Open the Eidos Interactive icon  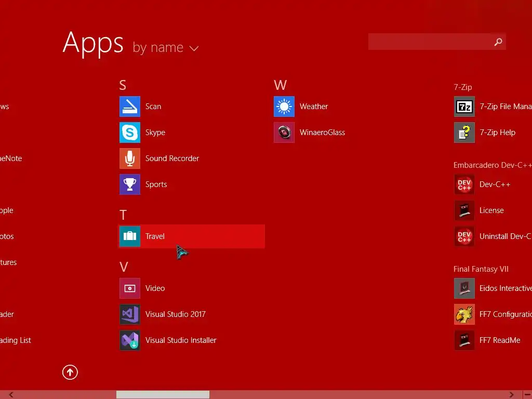(464, 288)
